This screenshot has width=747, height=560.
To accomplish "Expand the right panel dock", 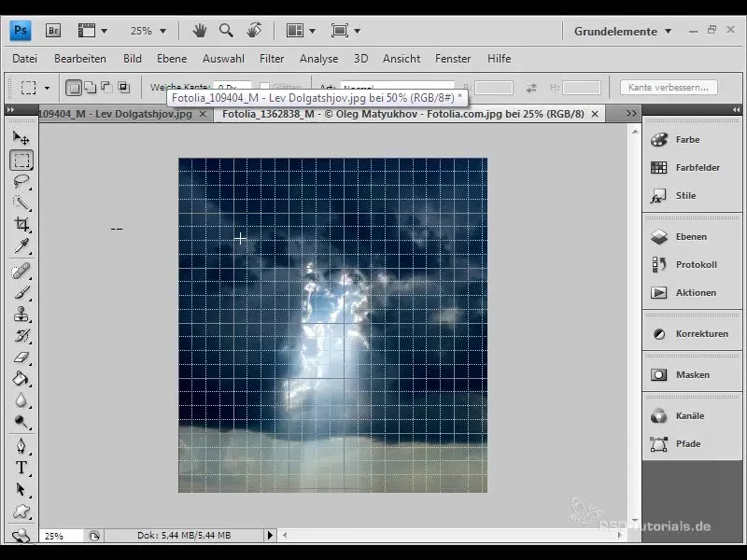I will 736,110.
